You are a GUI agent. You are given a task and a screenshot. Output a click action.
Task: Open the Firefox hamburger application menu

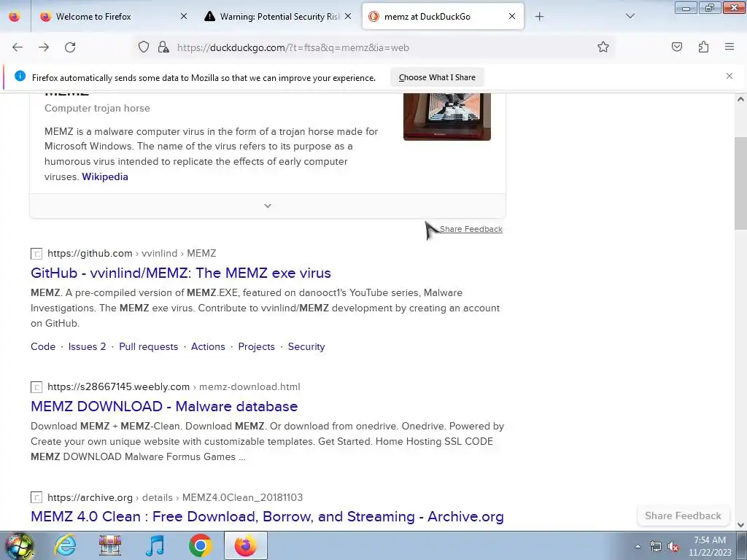coord(729,47)
